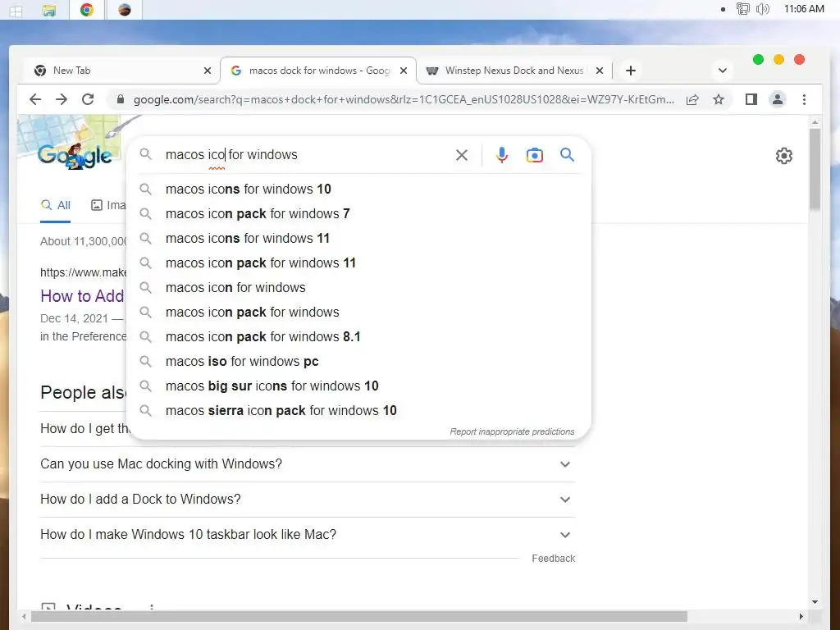Screen dimensions: 840x630
Task: Open the volume tray icon
Action: point(763,9)
